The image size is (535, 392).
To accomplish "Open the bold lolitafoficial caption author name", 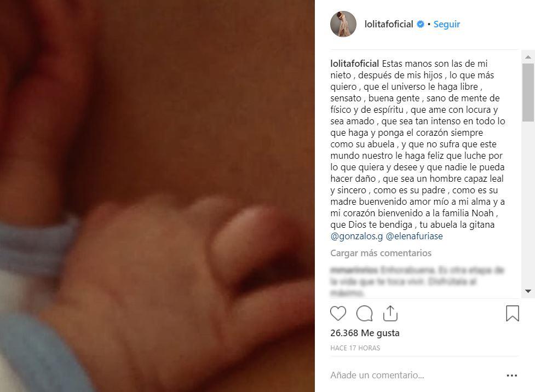I will pos(354,64).
